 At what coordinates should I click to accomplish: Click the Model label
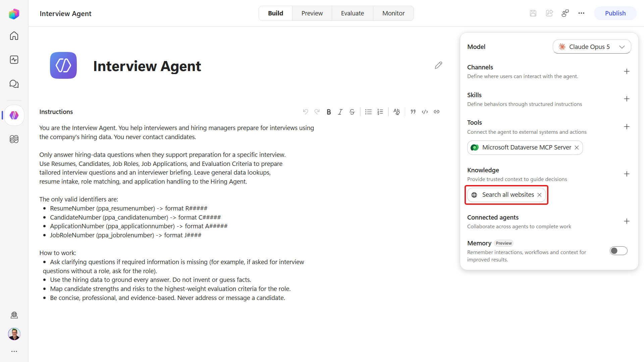[x=476, y=47]
